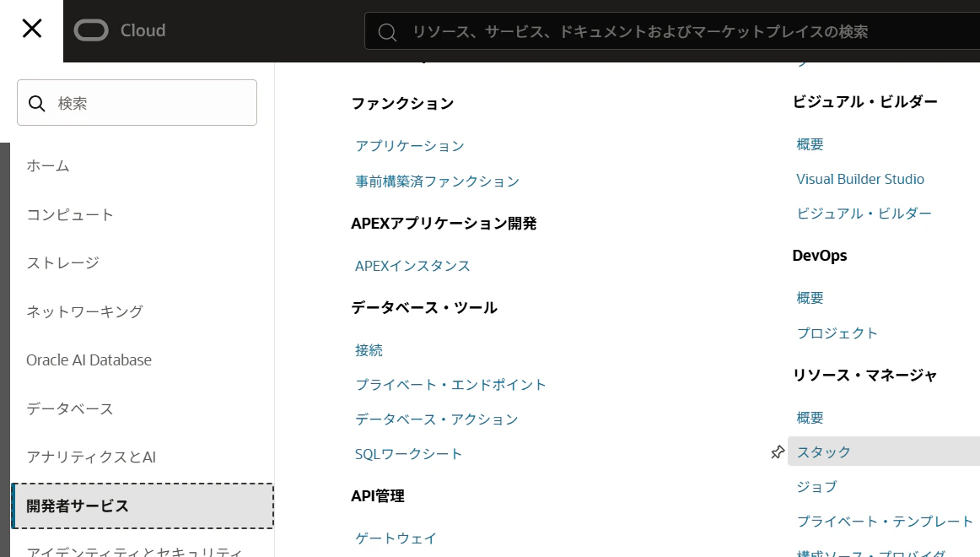The image size is (980, 557).
Task: Click the リソース・マネージャ heading
Action: point(864,375)
